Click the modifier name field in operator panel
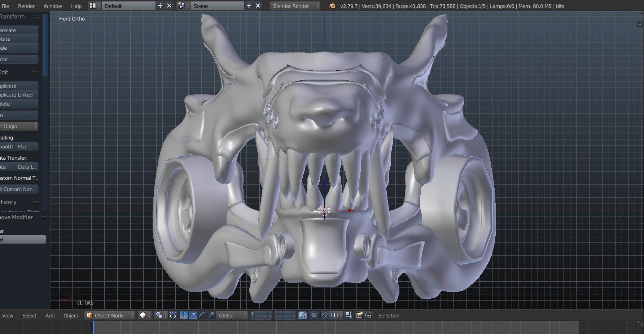The image size is (644, 334). 23,240
